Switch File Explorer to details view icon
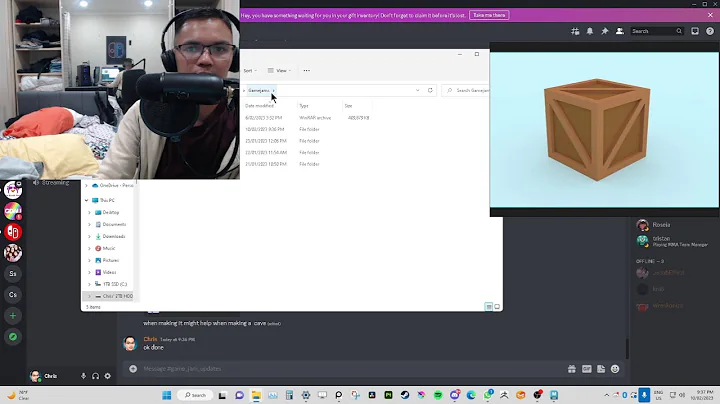The image size is (720, 404). tap(489, 307)
